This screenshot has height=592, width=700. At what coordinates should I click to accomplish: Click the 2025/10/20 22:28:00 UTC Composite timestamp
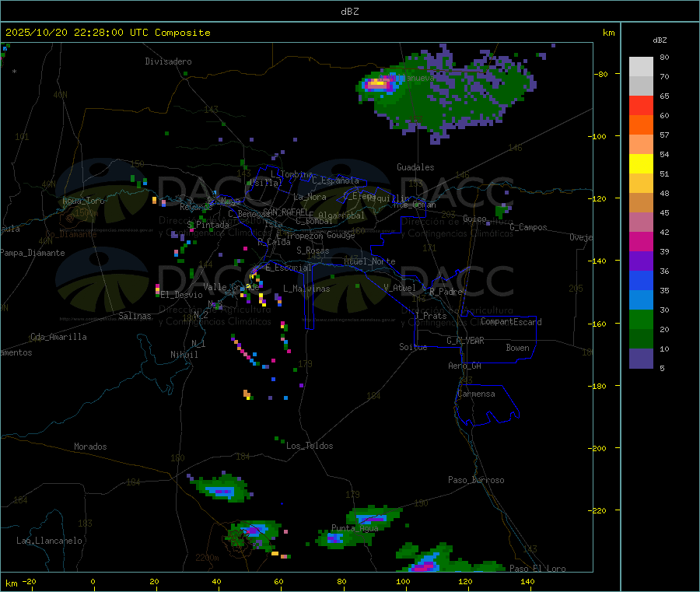[x=108, y=33]
